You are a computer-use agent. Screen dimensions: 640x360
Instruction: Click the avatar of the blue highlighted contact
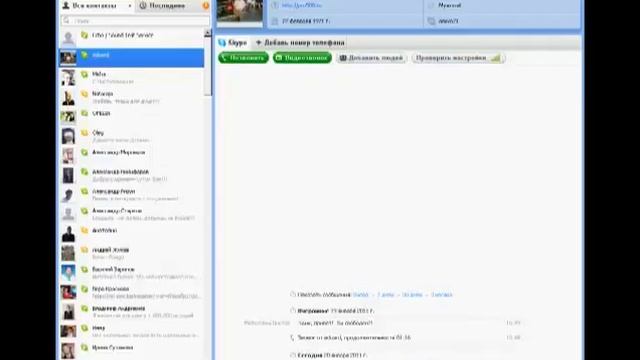pos(68,58)
